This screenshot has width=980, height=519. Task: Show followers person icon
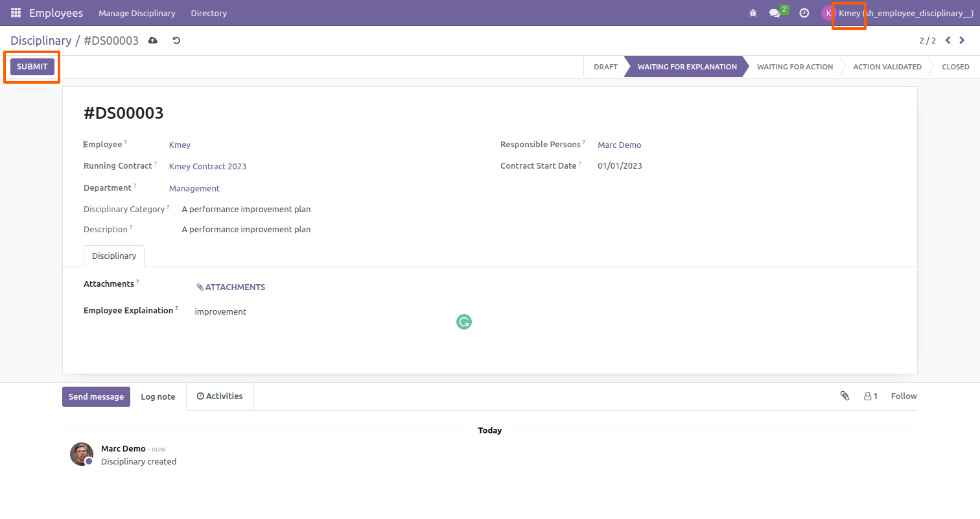coord(870,396)
